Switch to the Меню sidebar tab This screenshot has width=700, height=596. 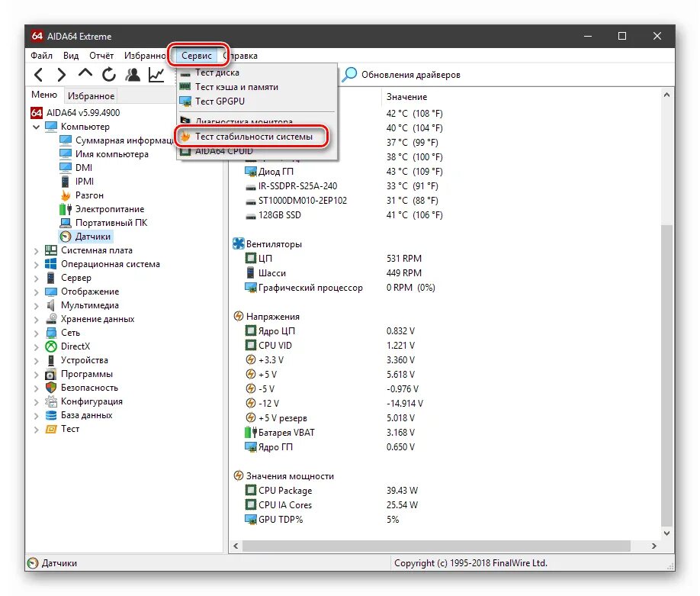click(x=44, y=95)
